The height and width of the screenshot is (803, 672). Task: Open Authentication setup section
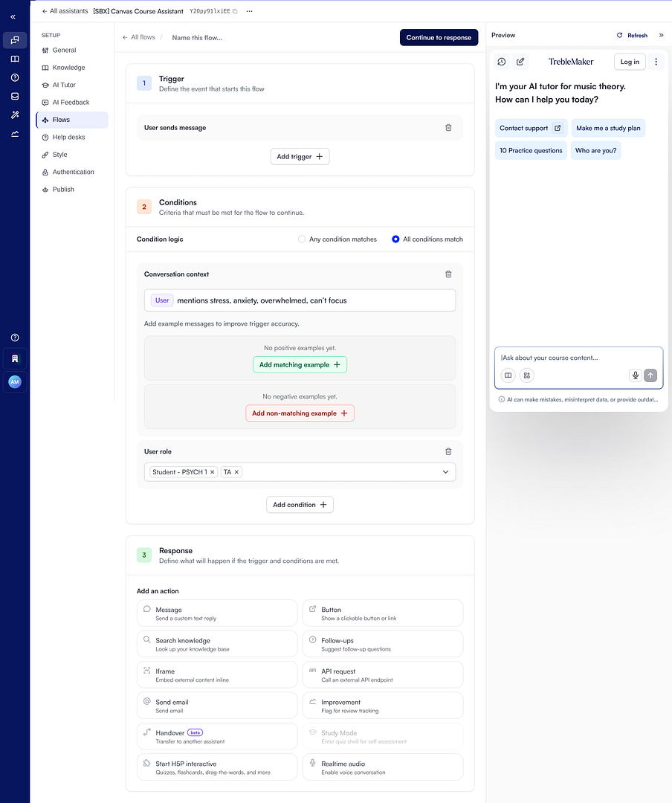[71, 172]
